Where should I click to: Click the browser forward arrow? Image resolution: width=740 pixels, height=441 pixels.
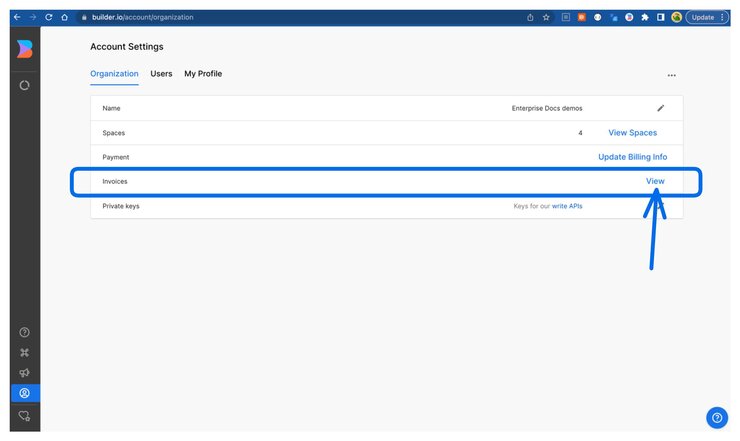(33, 17)
